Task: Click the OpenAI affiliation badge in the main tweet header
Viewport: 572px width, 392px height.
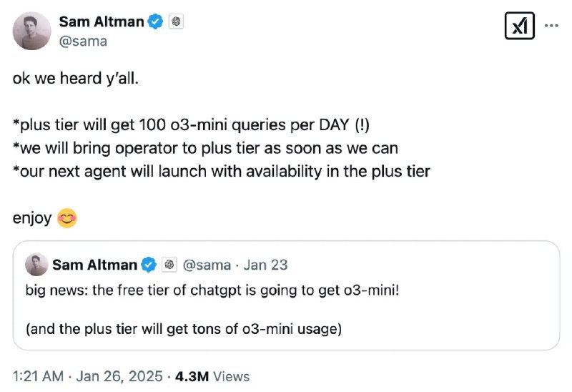Action: click(177, 22)
